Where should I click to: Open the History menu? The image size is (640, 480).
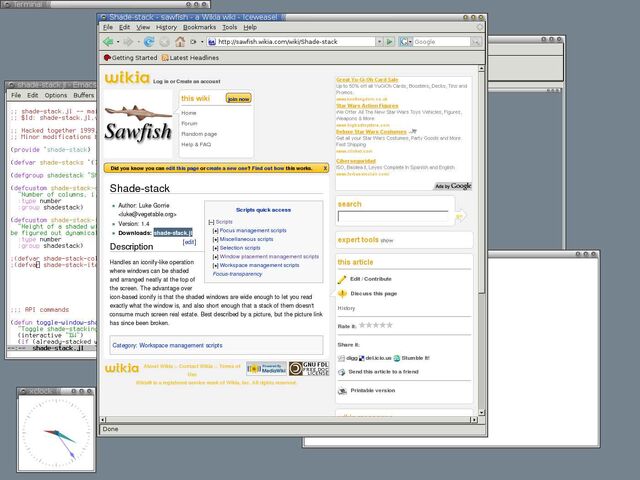(x=166, y=27)
